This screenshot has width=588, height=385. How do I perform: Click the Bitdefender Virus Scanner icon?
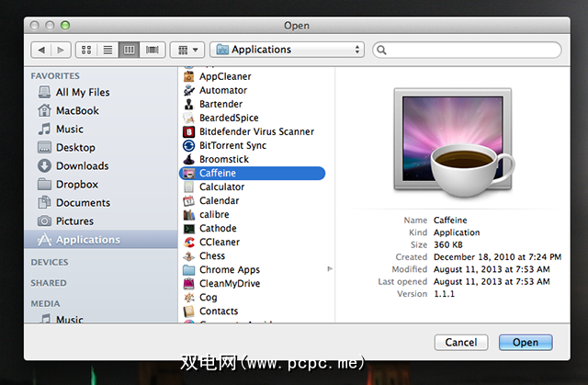point(188,131)
